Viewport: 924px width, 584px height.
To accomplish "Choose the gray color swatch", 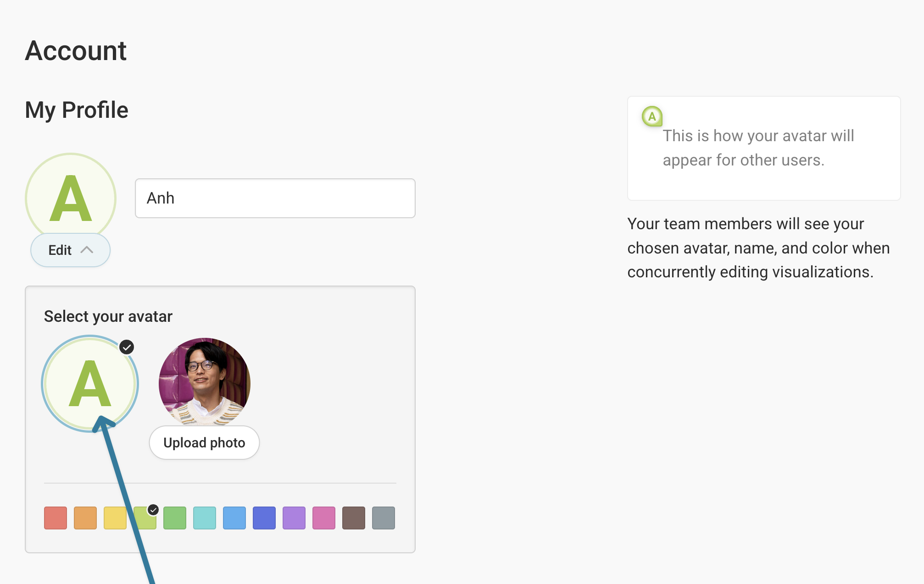I will [384, 518].
